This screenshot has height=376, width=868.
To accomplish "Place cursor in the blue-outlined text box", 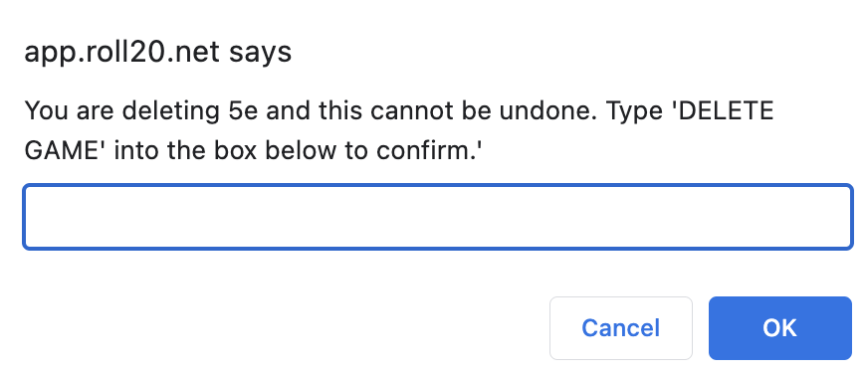I will pos(437,217).
